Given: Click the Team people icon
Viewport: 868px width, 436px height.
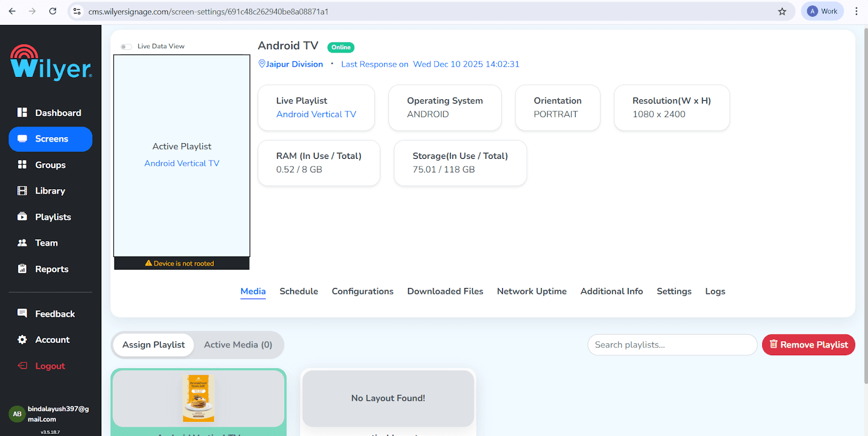Looking at the screenshot, I should point(22,242).
